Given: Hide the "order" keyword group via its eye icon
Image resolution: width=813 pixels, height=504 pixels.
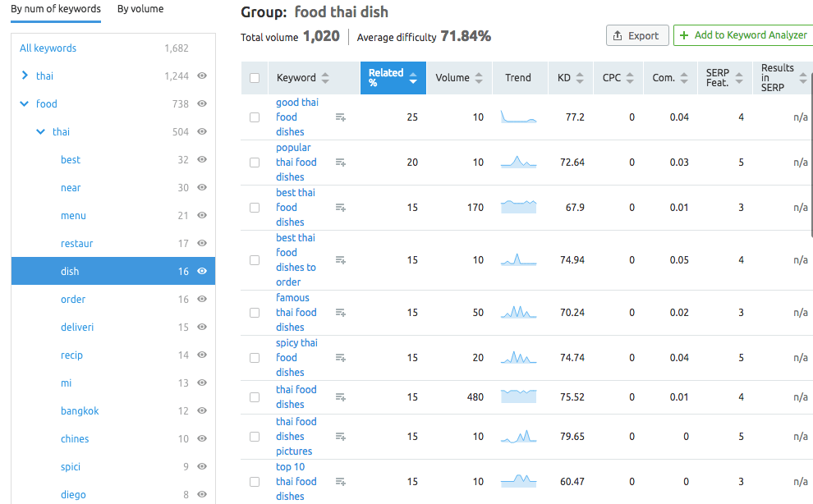Looking at the screenshot, I should 201,299.
